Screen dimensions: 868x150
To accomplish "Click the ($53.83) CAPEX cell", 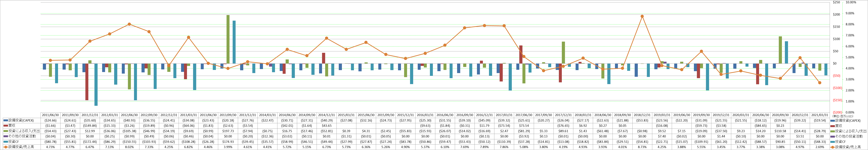I will click(x=642, y=120).
